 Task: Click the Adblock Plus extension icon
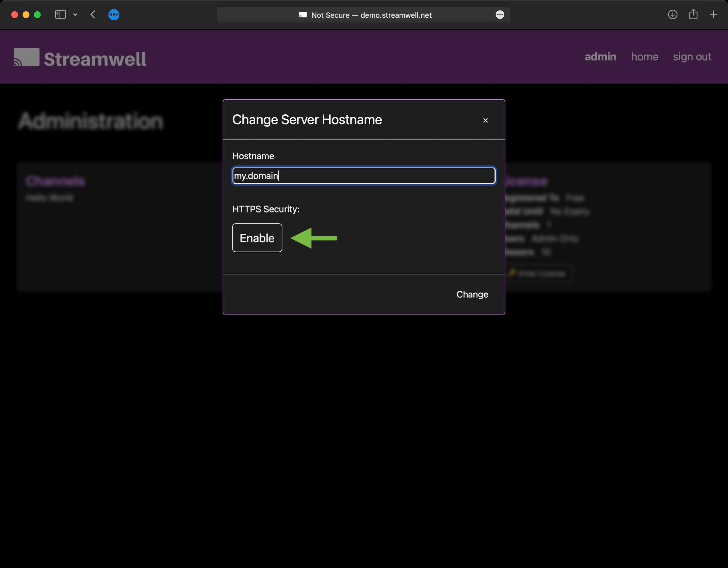click(114, 15)
